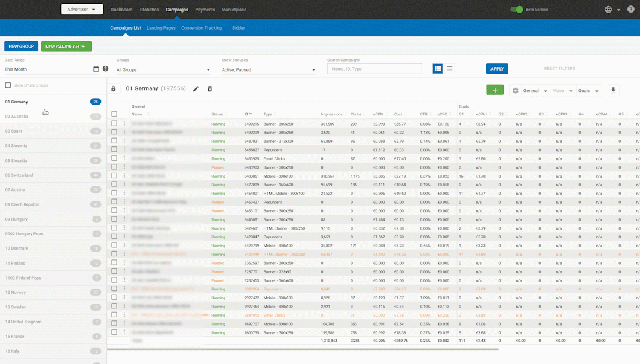Click the Search Campaigns input field
The height and width of the screenshot is (364, 640).
374,69
